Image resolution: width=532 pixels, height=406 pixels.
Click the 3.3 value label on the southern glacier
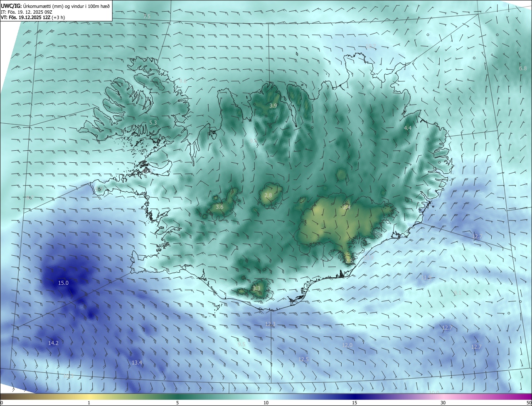coord(256,288)
